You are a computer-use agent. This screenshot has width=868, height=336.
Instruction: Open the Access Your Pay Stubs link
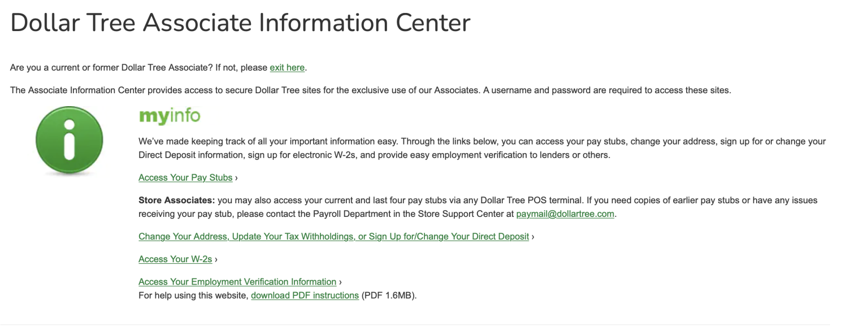[185, 178]
